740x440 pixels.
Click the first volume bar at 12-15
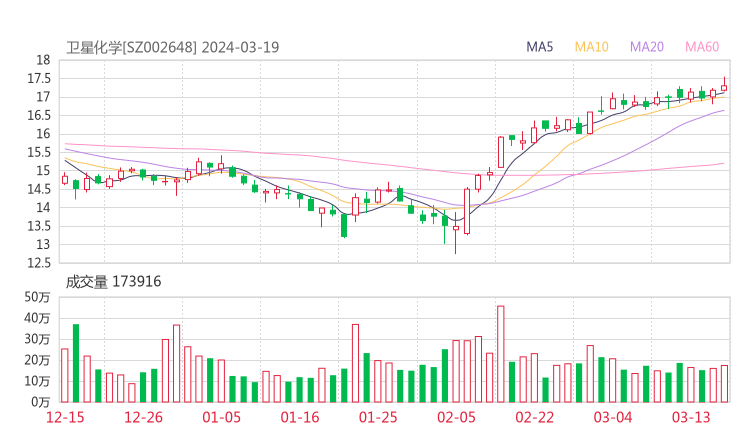pos(65,375)
